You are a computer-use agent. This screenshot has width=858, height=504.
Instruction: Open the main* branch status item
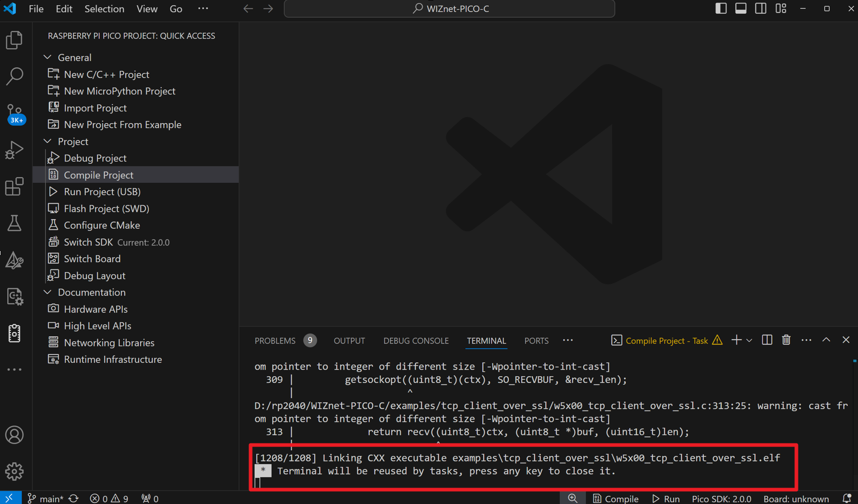[45, 498]
